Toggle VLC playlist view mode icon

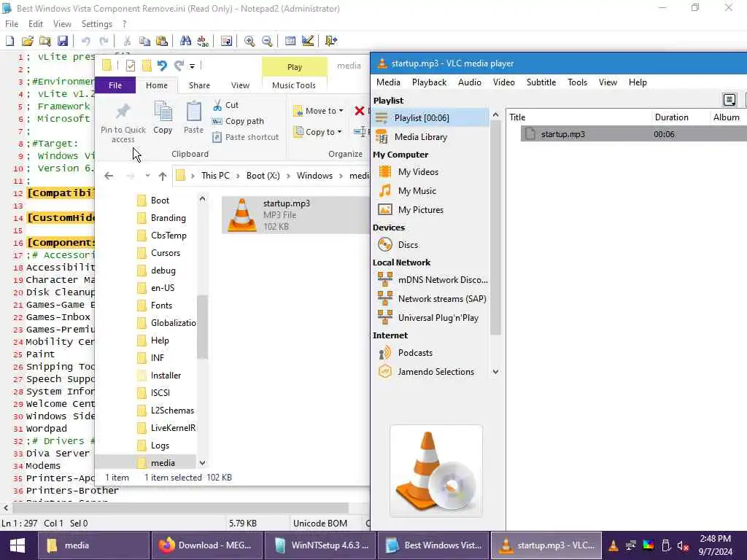pos(729,100)
